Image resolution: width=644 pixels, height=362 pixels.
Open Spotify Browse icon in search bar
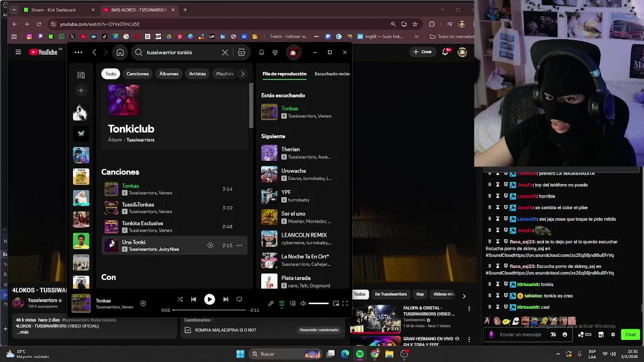pos(242,52)
